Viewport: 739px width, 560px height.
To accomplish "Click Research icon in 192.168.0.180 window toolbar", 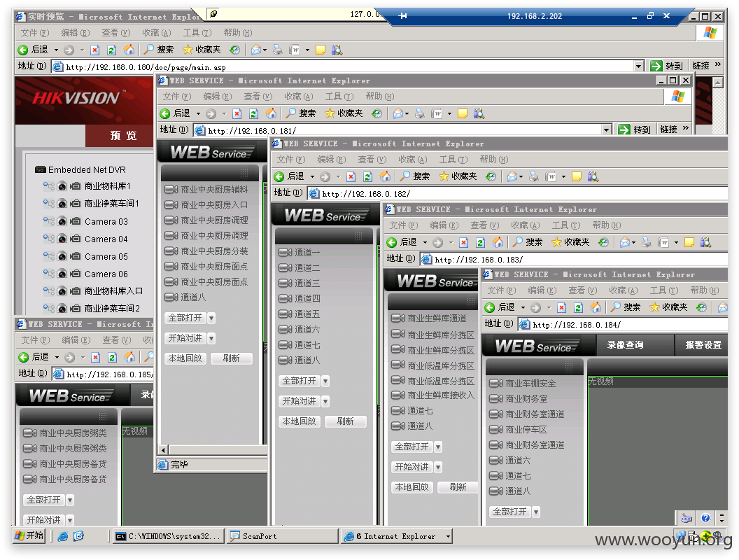I will click(337, 50).
